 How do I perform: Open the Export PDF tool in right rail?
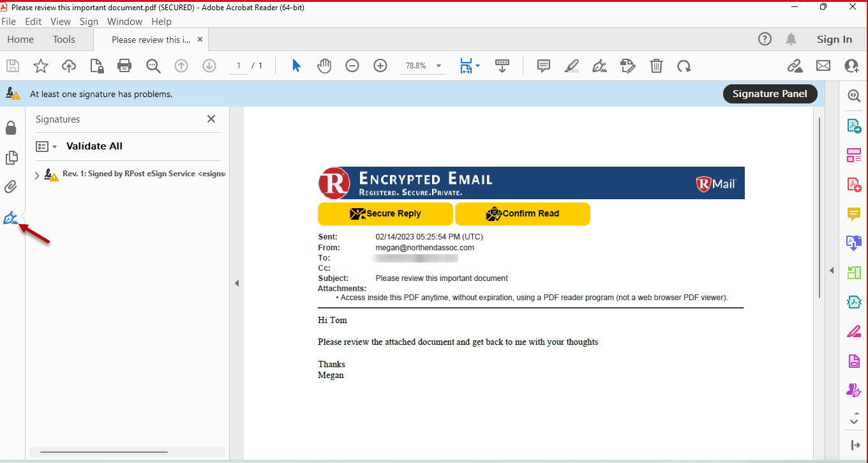click(x=854, y=126)
